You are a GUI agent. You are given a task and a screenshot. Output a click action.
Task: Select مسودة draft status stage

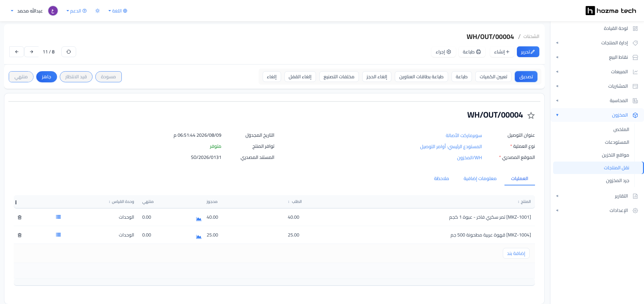[108, 77]
